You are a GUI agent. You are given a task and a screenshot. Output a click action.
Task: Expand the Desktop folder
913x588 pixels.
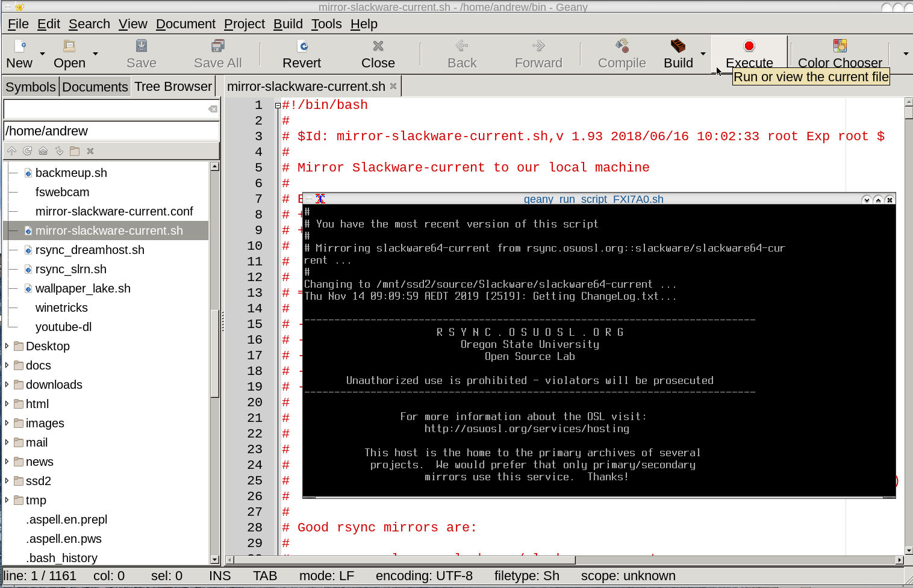coord(6,346)
